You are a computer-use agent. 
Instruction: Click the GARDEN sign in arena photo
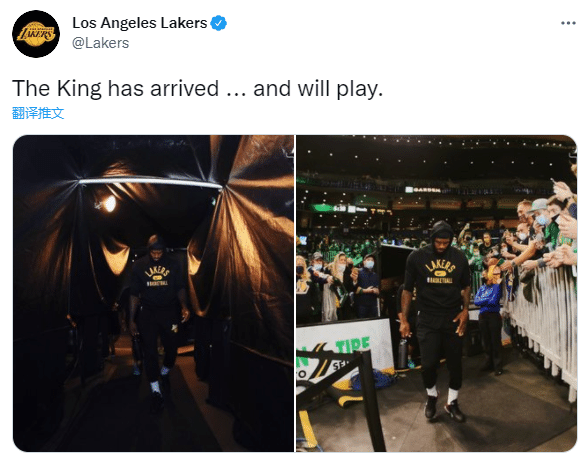pos(423,190)
